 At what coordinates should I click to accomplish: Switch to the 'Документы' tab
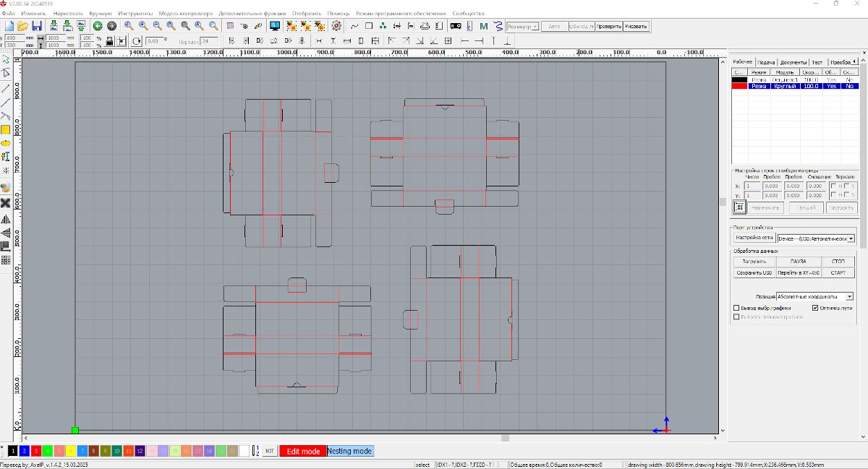(x=793, y=62)
